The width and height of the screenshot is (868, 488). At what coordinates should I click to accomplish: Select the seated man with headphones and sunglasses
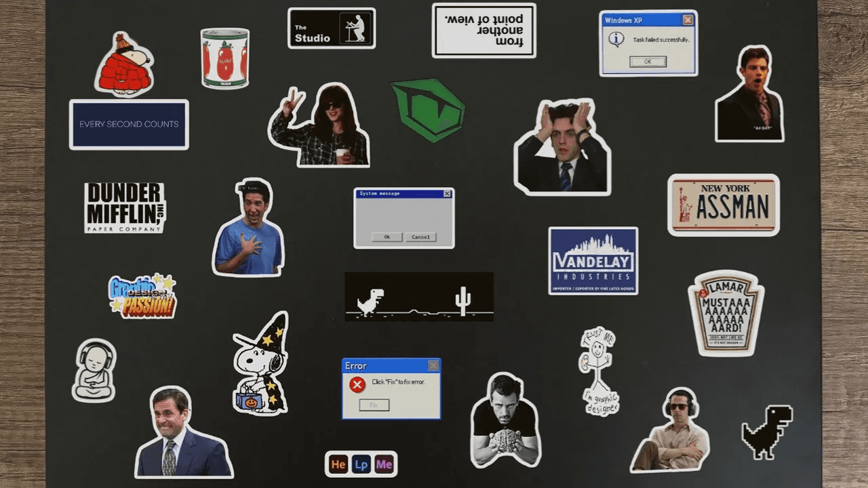[x=670, y=430]
